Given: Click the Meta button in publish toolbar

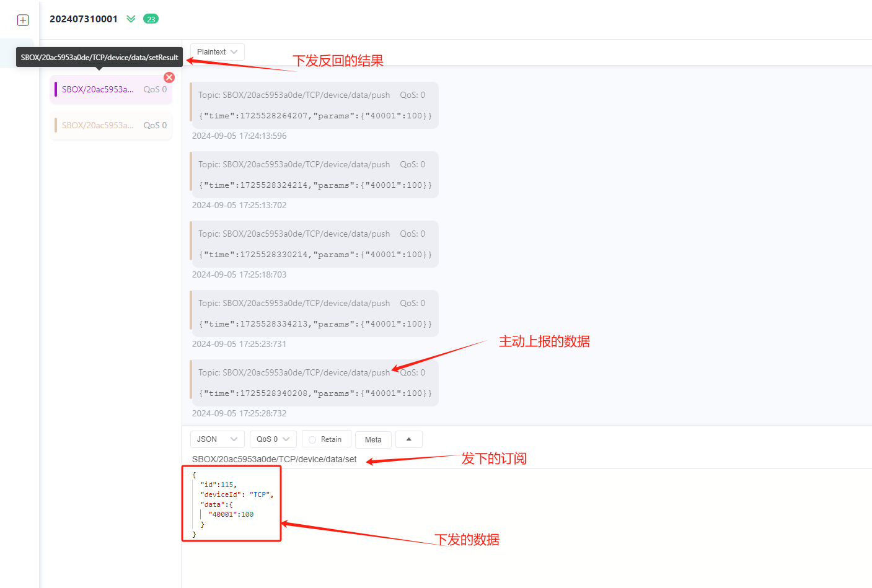Looking at the screenshot, I should coord(373,439).
